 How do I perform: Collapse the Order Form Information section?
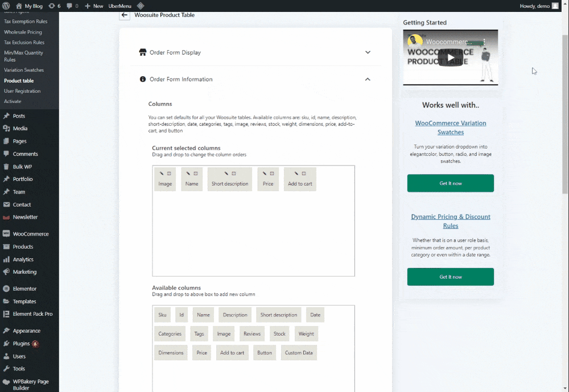(x=368, y=79)
